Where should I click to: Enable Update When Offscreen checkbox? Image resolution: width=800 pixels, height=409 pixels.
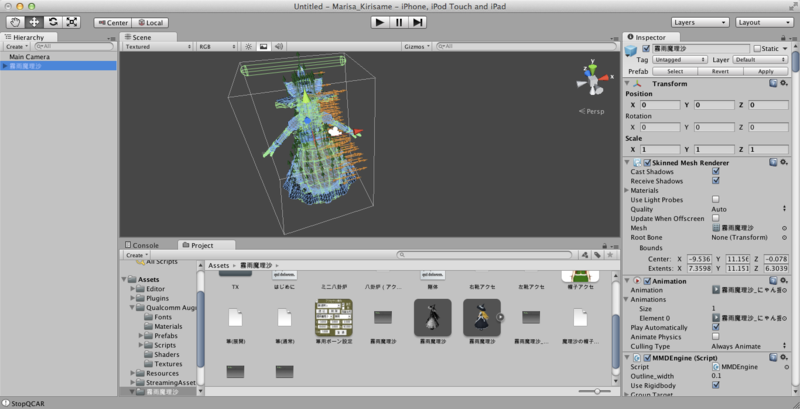715,218
